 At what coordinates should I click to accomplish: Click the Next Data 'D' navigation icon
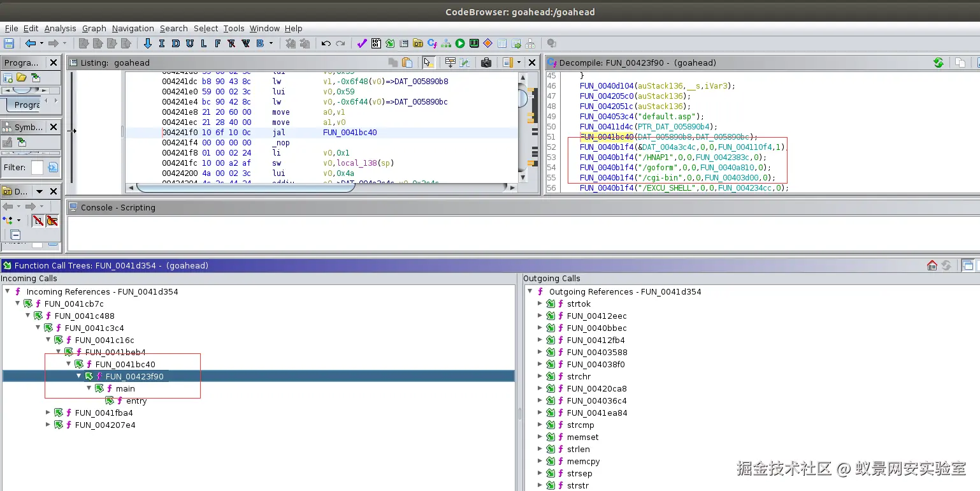175,43
